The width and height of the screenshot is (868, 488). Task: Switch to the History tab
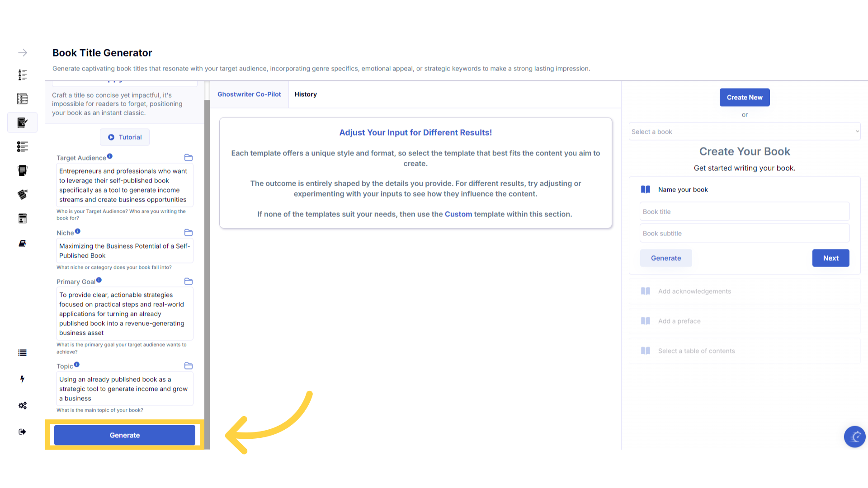click(x=306, y=94)
